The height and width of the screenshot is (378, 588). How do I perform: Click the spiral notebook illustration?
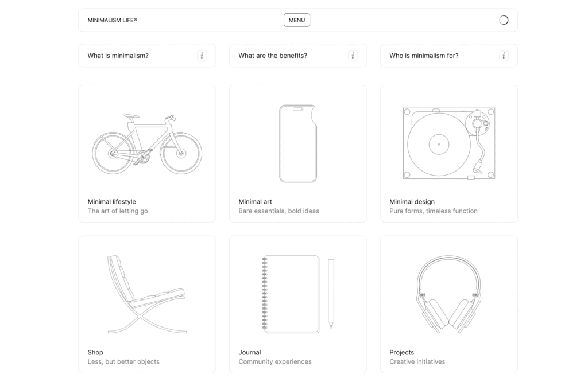click(x=290, y=294)
